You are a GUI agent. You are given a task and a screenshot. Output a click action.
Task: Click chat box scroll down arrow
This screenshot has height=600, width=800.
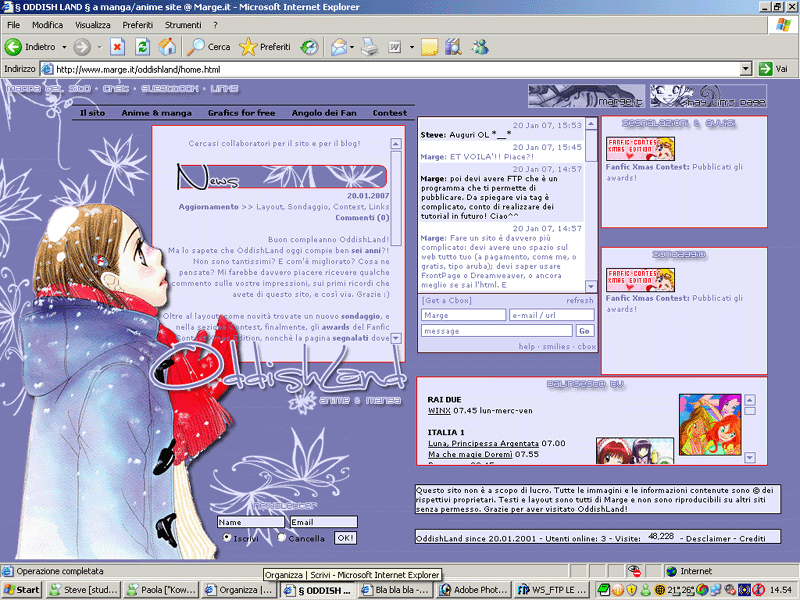(x=591, y=286)
